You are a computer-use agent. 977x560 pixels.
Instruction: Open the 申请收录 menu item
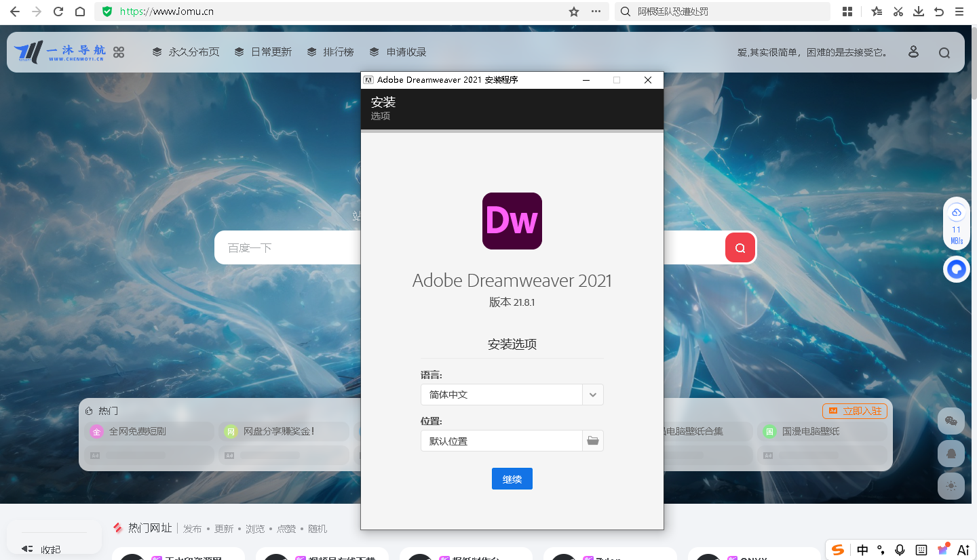(x=398, y=52)
